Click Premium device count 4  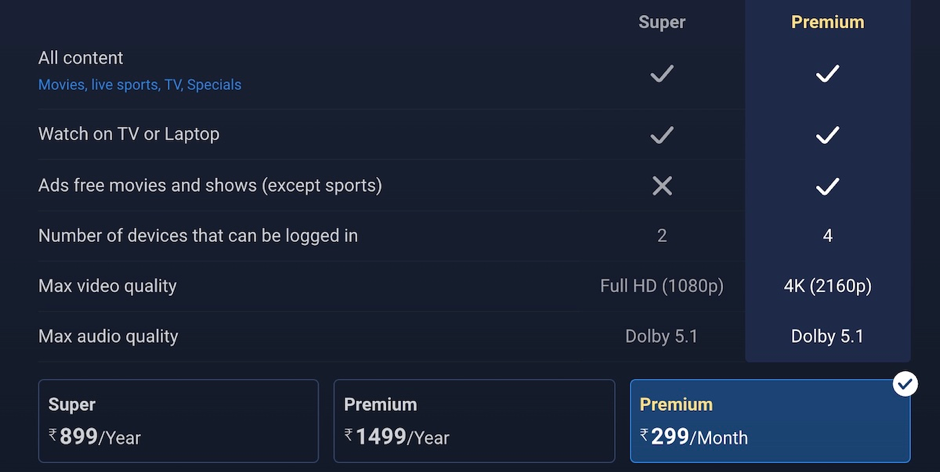(x=827, y=236)
